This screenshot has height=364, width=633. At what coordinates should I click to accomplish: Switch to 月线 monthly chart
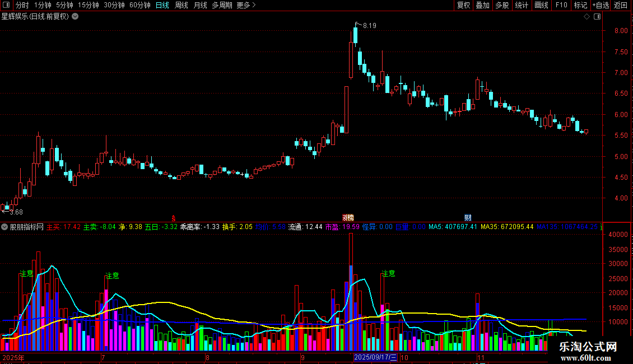pos(200,5)
